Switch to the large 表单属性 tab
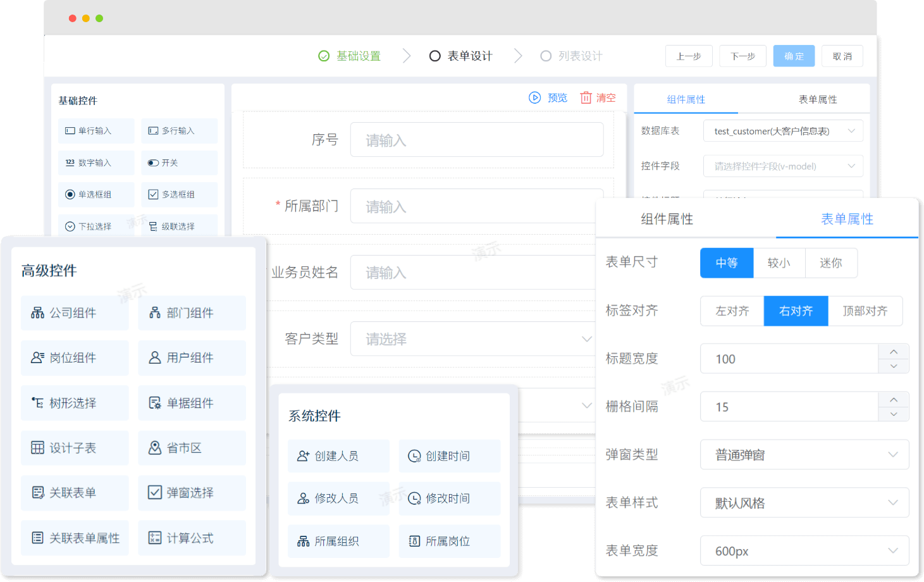Viewport: 924px width, 582px height. click(847, 220)
